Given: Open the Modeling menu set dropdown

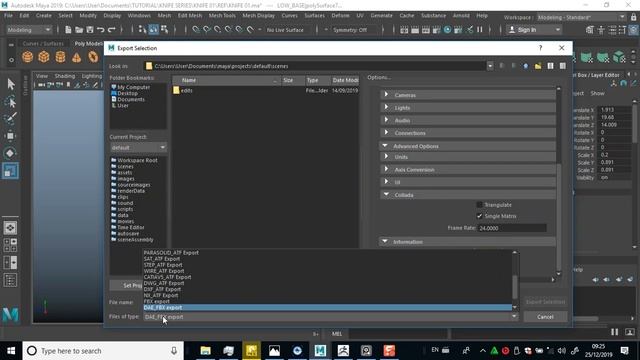Looking at the screenshot, I should [29, 30].
